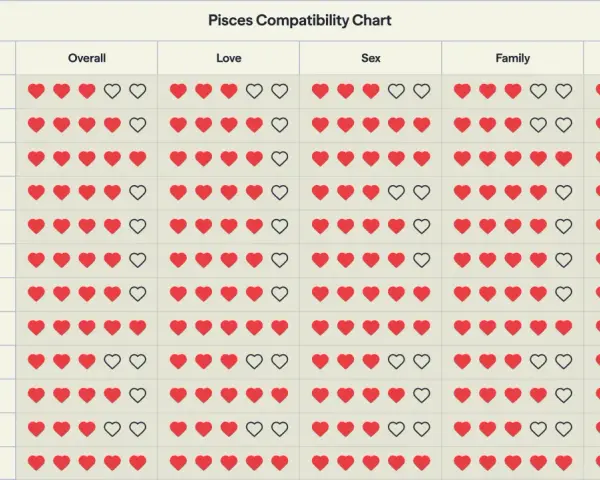Click first empty heart in Sex's fourth row
This screenshot has height=480, width=600.
[x=396, y=192]
